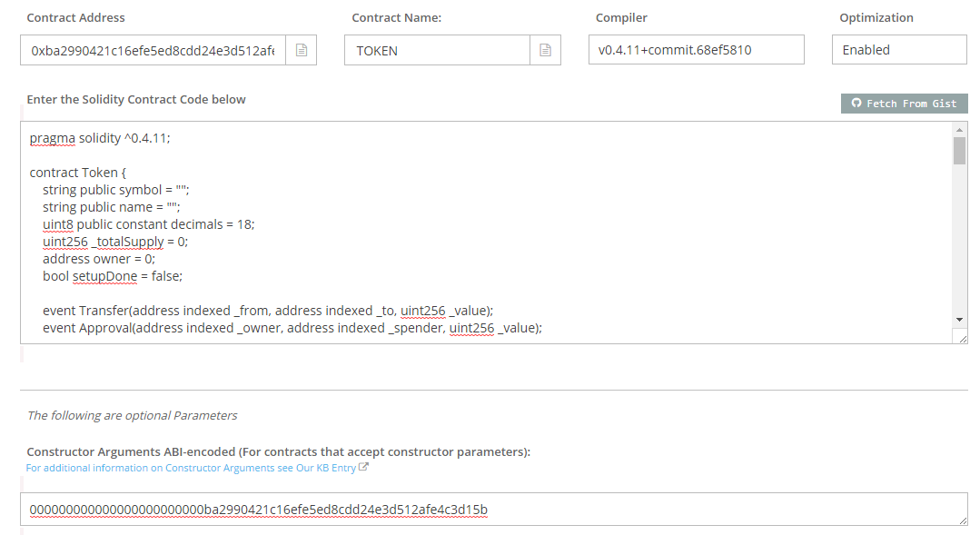The image size is (980, 535).
Task: Click the Constructor Arguments box resize handle
Action: (x=962, y=520)
